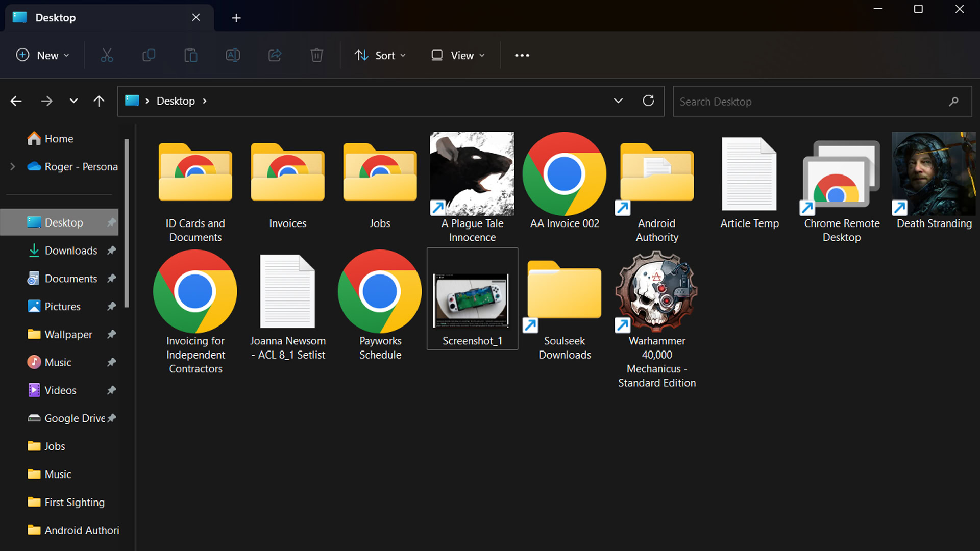The height and width of the screenshot is (551, 980).
Task: Open the View dropdown menu
Action: [458, 55]
